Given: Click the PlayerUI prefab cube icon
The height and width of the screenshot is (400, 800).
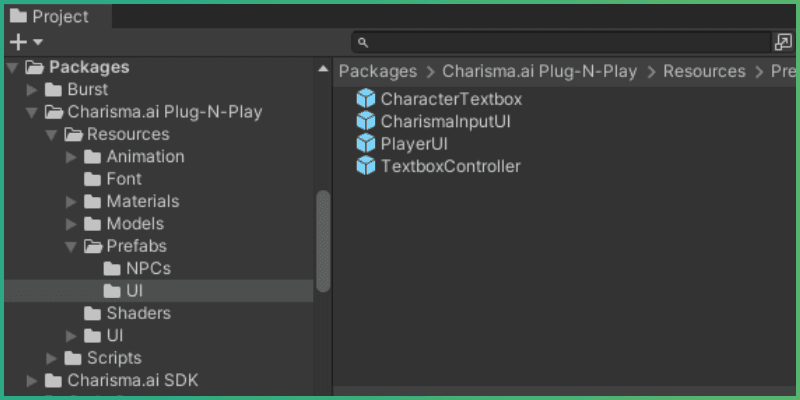Looking at the screenshot, I should pos(366,143).
